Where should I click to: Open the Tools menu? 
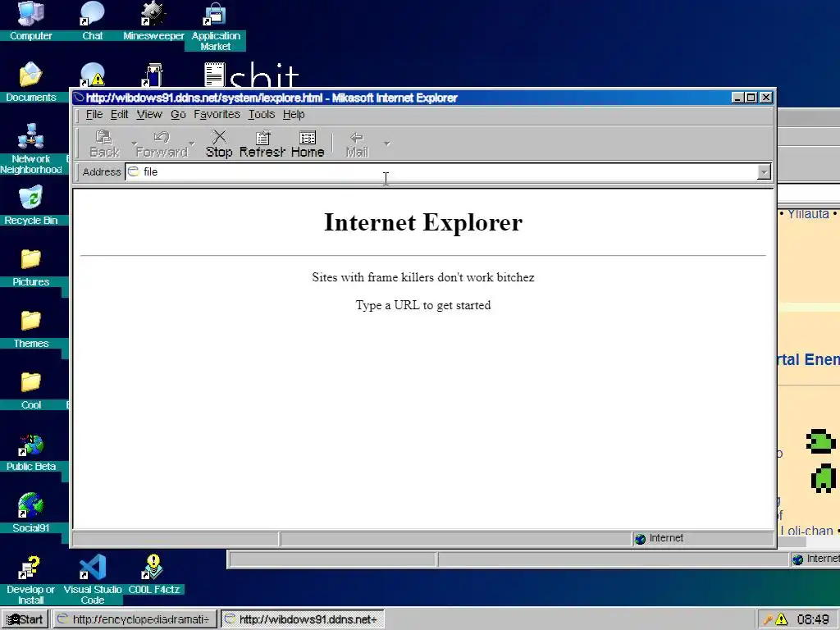point(262,114)
